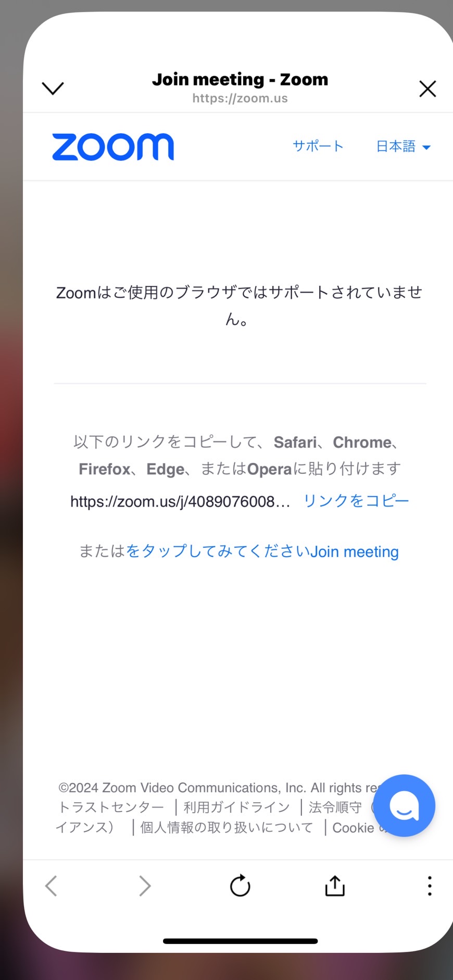Go back with the left arrow
This screenshot has height=980, width=453.
[x=51, y=886]
